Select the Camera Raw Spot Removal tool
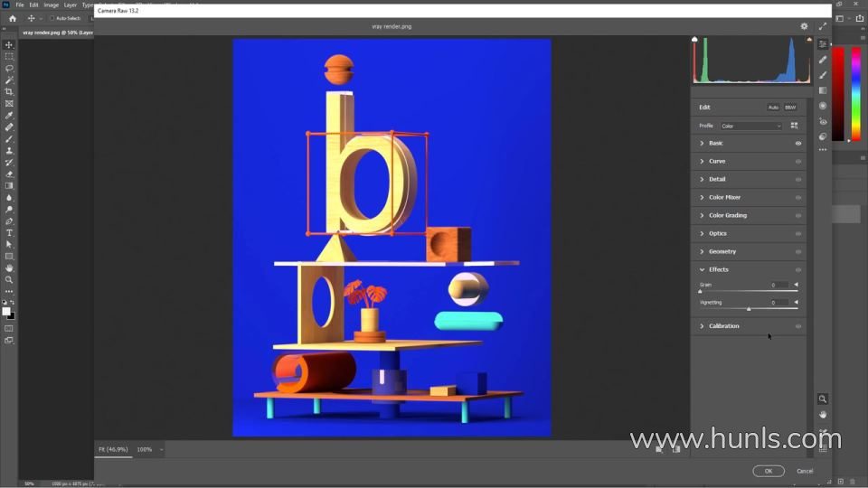The width and height of the screenshot is (868, 488). (823, 60)
